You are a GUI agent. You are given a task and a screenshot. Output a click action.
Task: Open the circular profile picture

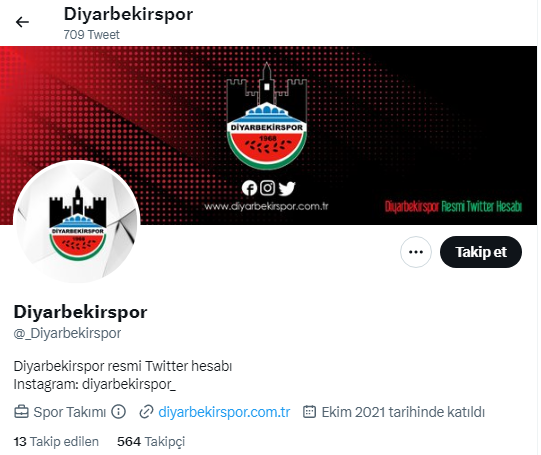[x=77, y=223]
